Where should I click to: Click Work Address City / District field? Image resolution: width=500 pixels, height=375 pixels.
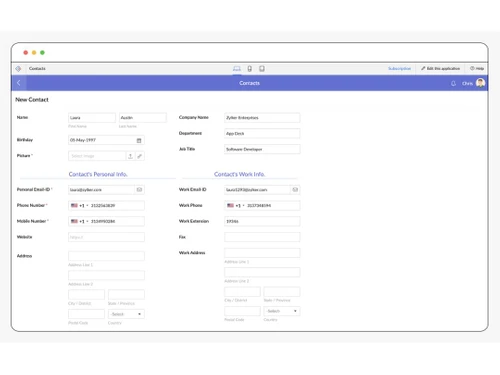[242, 292]
